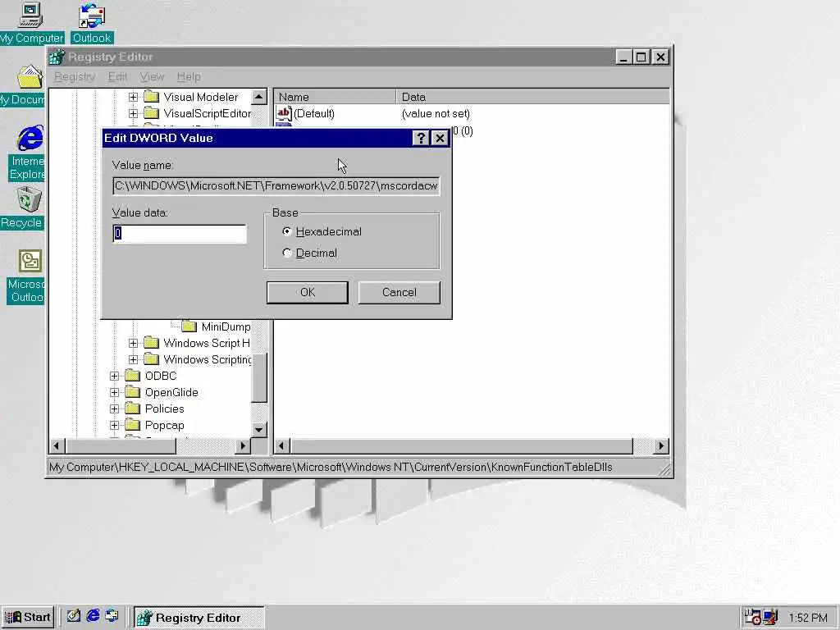Click the Registry Editor title bar icon

57,57
